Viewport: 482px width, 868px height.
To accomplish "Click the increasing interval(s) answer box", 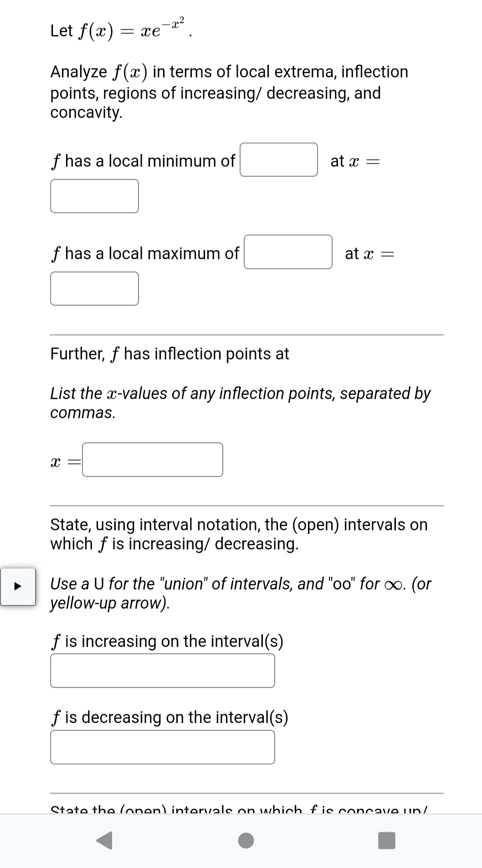I will pyautogui.click(x=161, y=670).
